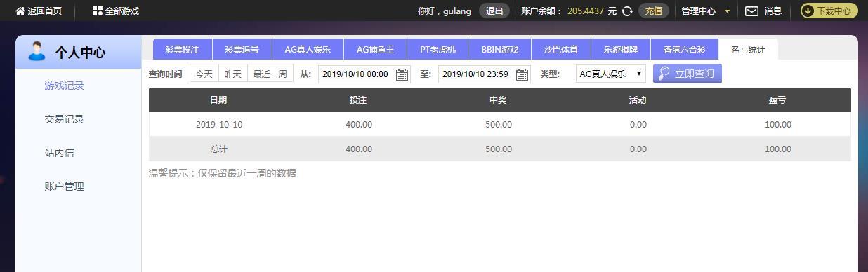Screen dimensions: 868x272
Task: Select the 盈亏统计 tab
Action: coord(748,50)
